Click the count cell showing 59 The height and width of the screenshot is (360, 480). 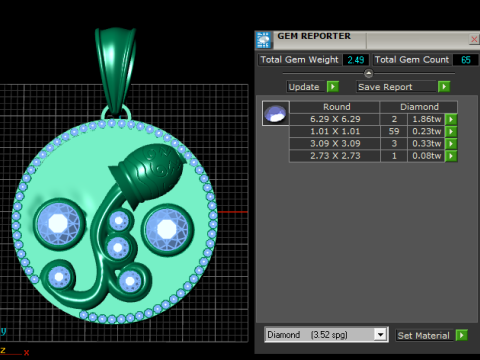(394, 131)
